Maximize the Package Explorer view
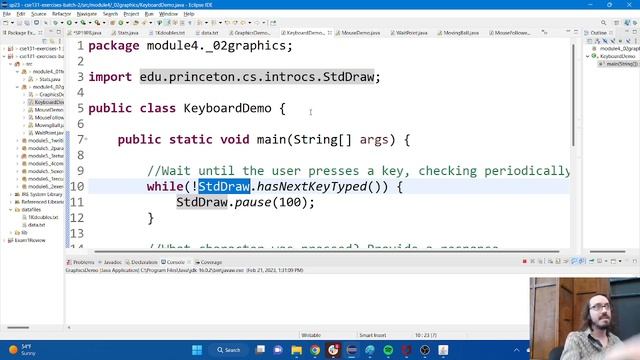 tap(59, 32)
